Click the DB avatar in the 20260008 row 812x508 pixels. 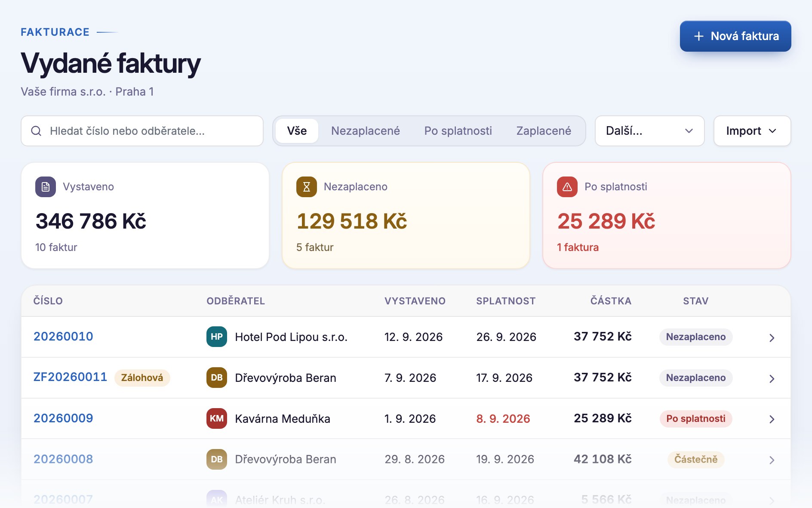(217, 459)
